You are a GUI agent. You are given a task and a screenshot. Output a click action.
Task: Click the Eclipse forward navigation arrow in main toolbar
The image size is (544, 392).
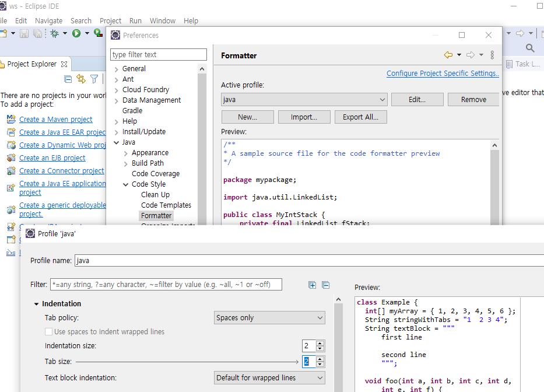[x=520, y=33]
